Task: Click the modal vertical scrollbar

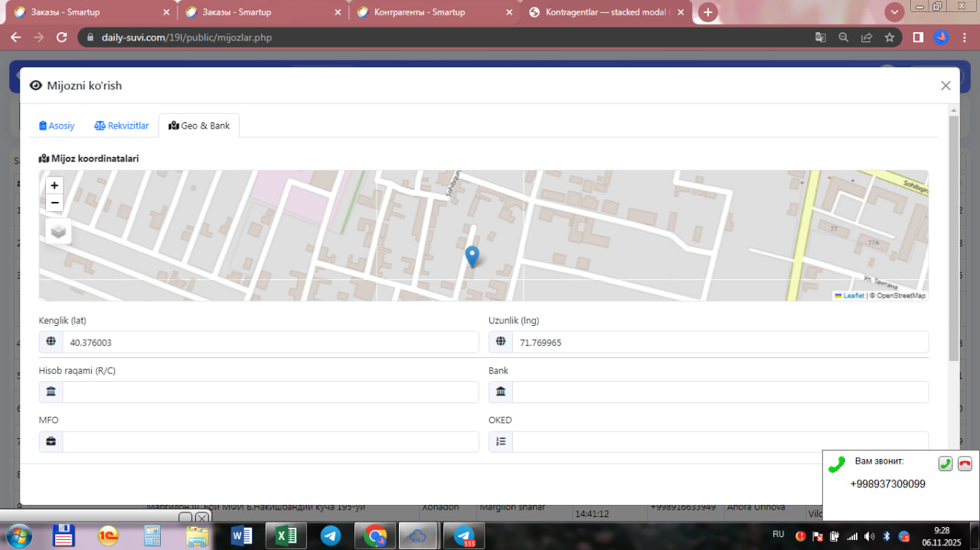Action: 953,237
